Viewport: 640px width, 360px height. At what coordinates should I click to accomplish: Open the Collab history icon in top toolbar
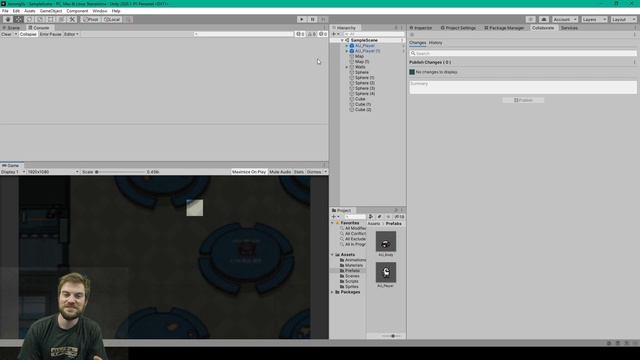click(530, 19)
